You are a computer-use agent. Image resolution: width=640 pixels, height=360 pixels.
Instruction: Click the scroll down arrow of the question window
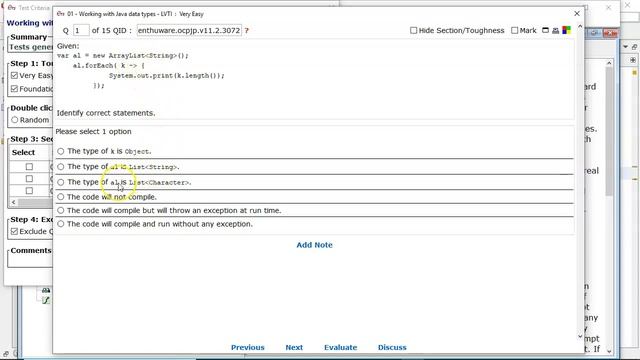point(580,337)
